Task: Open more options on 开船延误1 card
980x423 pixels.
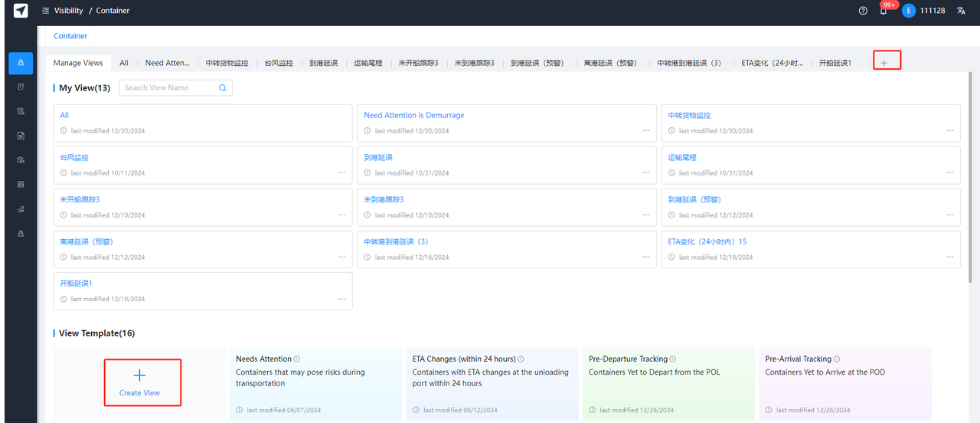Action: tap(341, 299)
